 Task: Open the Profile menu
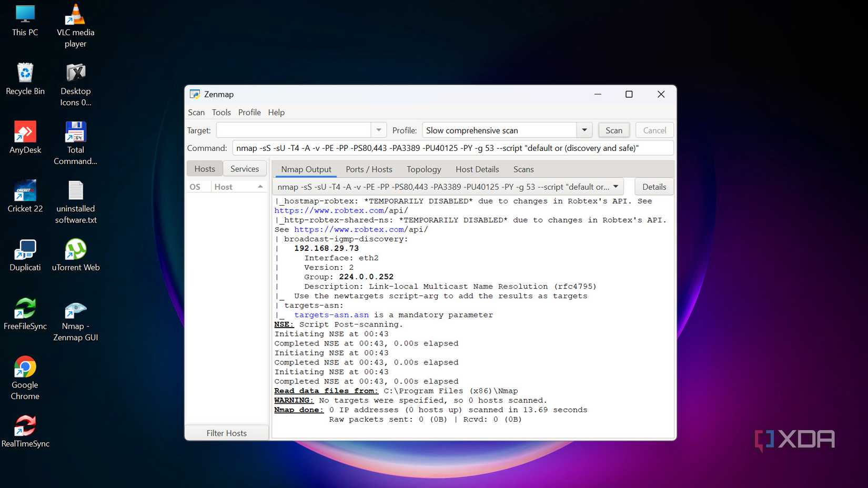coord(249,113)
